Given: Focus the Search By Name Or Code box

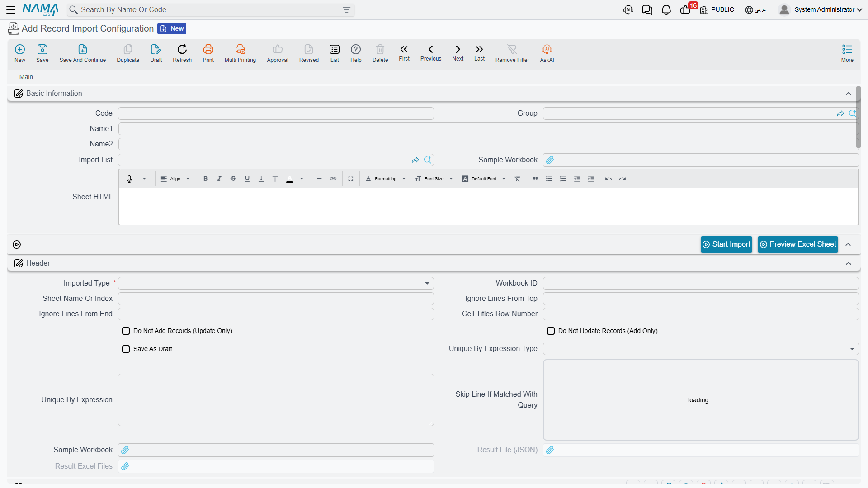Looking at the screenshot, I should pos(211,10).
